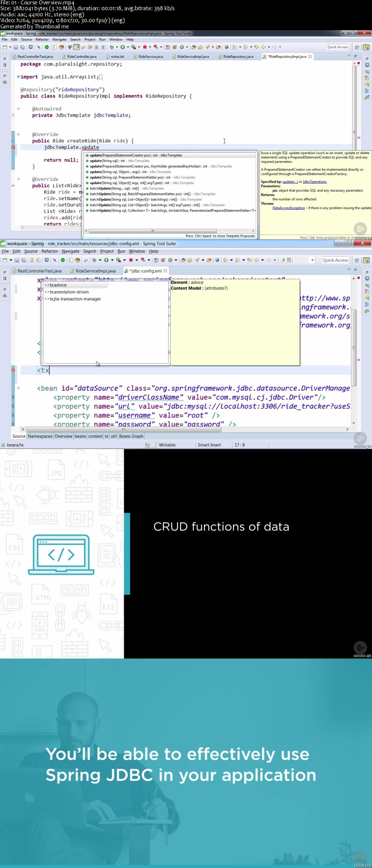Viewport: 372px width, 868px height.
Task: Click Save icon in lower STS toolbar
Action: [x=17, y=260]
